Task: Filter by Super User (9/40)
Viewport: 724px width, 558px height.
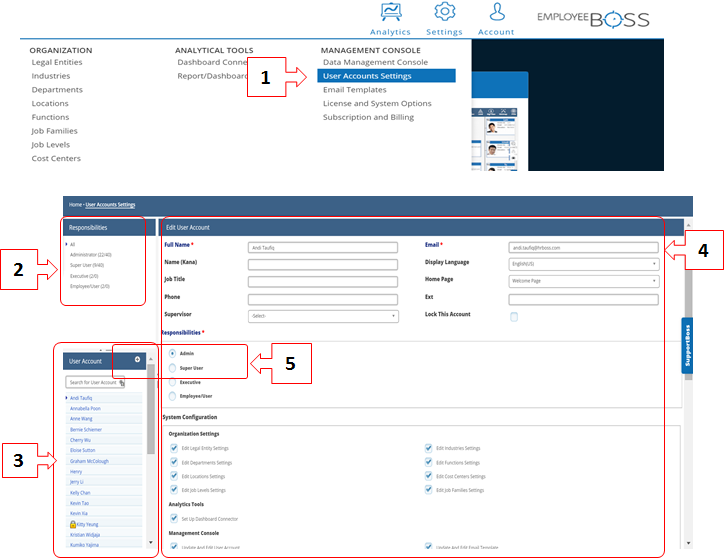Action: (87, 265)
